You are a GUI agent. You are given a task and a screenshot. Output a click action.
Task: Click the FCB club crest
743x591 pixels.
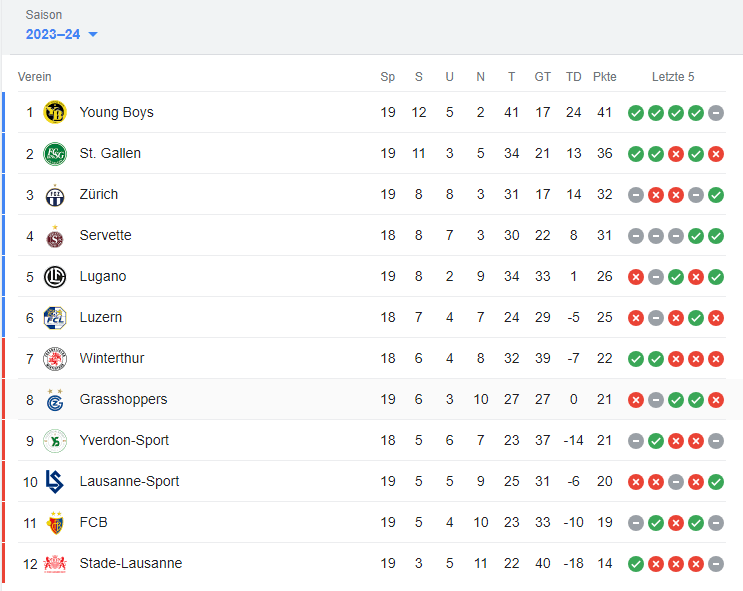coord(55,523)
